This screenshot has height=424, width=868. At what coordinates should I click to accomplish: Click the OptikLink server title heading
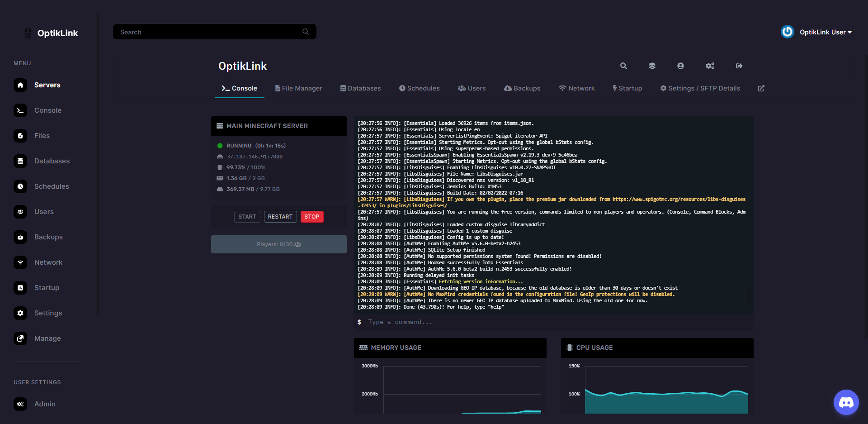pyautogui.click(x=242, y=66)
